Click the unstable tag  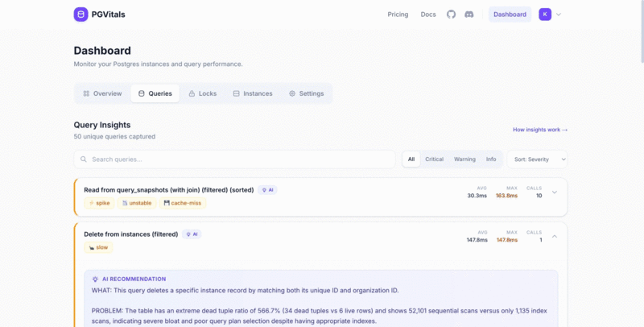point(137,203)
